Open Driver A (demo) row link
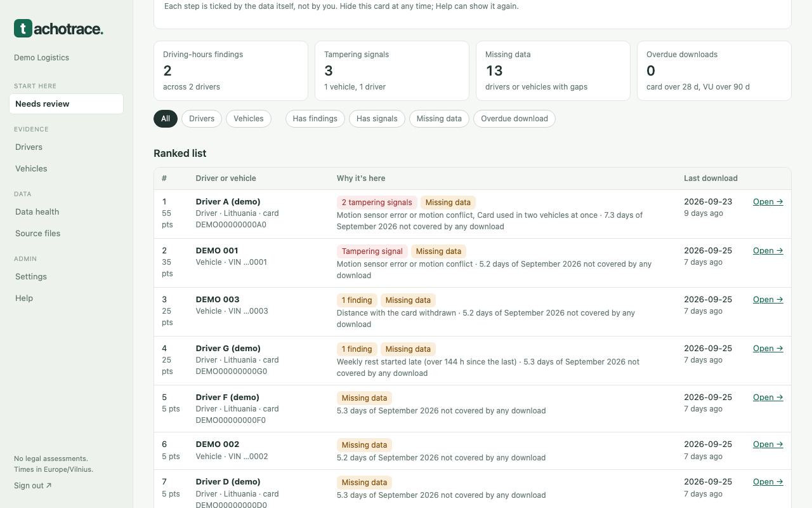The image size is (812, 508). click(x=768, y=202)
